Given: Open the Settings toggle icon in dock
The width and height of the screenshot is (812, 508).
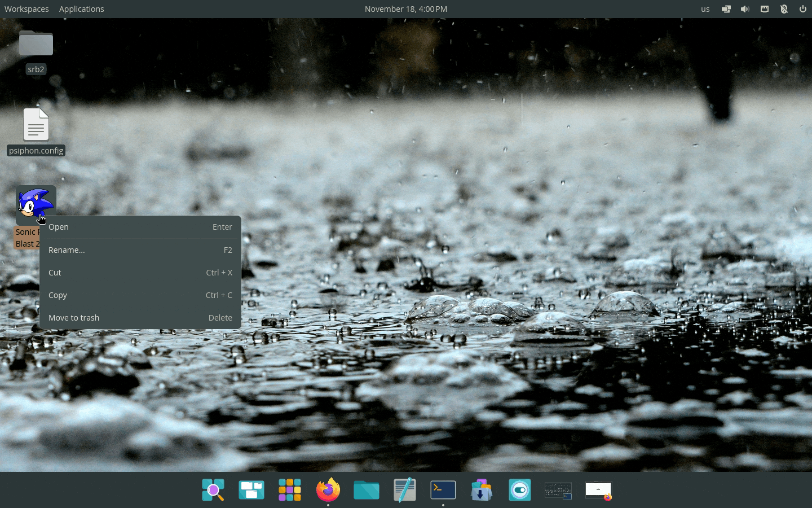Looking at the screenshot, I should (x=520, y=490).
